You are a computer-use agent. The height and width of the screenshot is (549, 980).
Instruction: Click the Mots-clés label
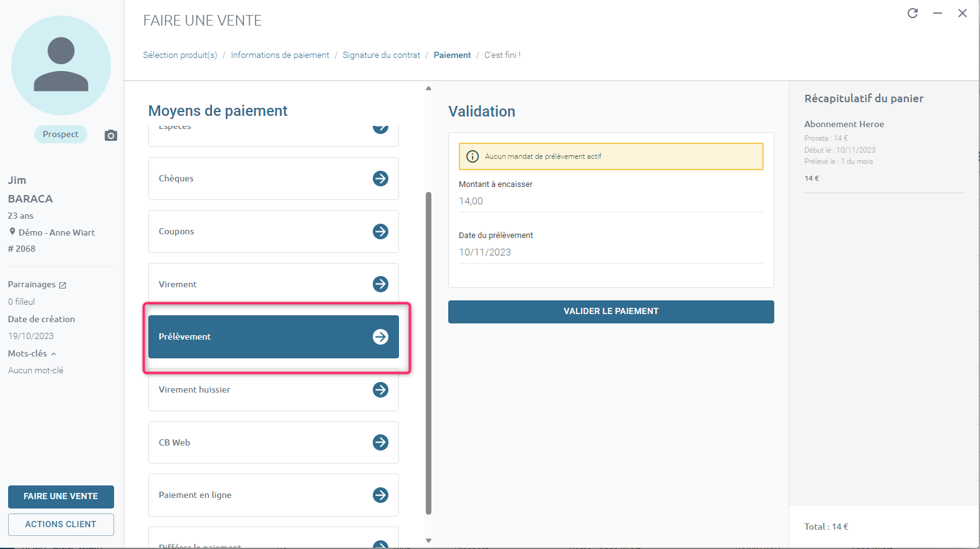tap(27, 353)
